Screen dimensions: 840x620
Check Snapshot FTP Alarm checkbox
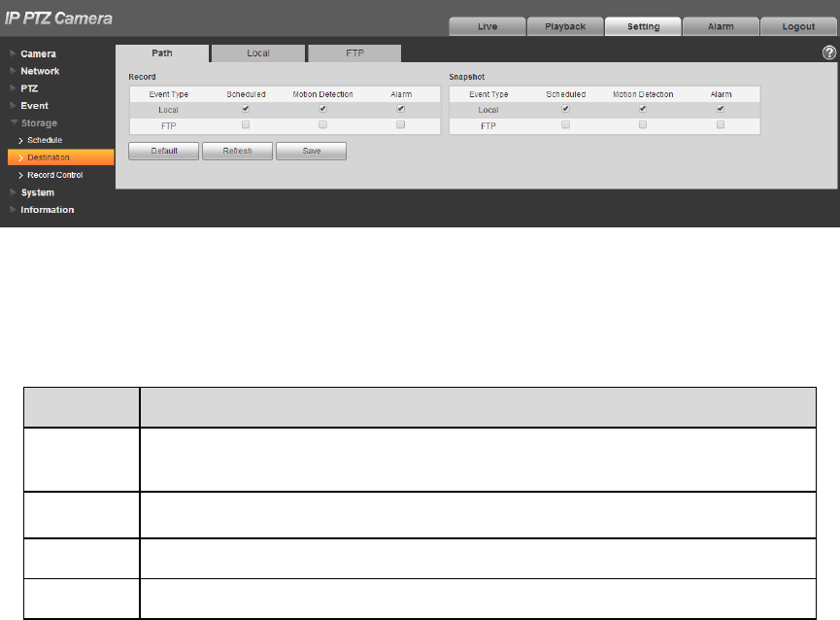point(720,124)
